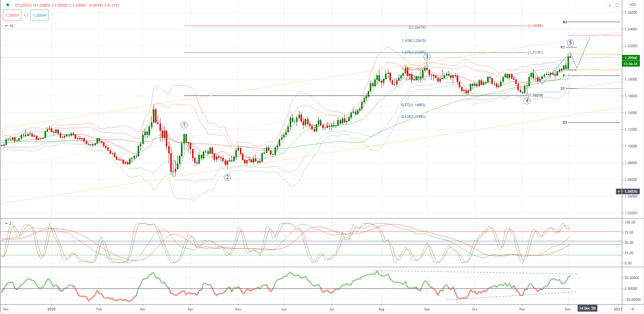This screenshot has width=644, height=314.
Task: Select Elliott wave label 2 circle
Action: click(227, 178)
